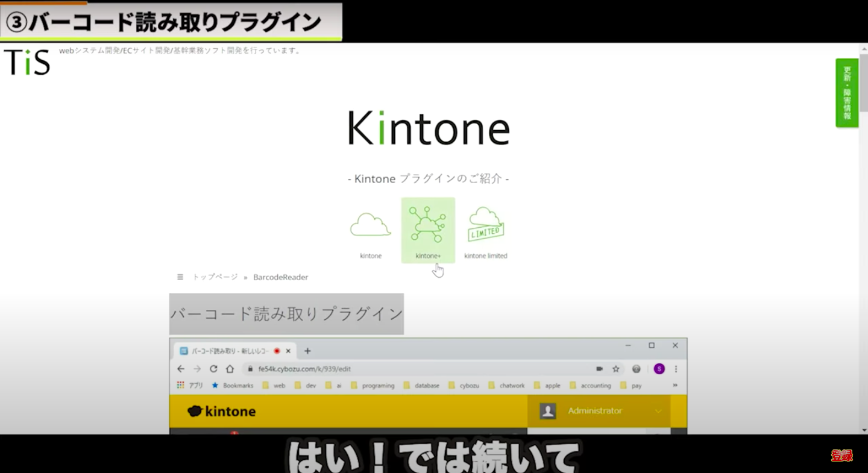The image size is (868, 473).
Task: Open the green 更新・障害情報 side button
Action: [847, 93]
